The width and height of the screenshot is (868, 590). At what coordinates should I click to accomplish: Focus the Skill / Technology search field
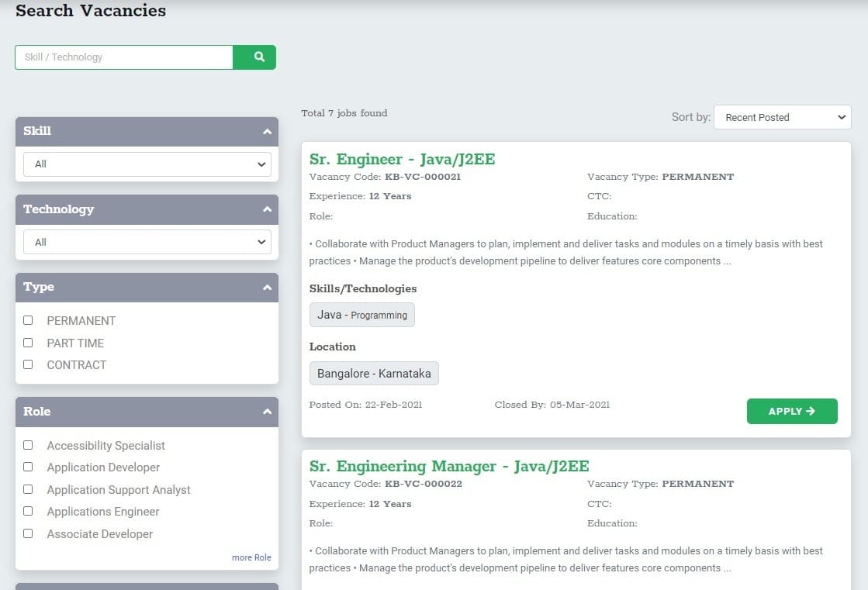coord(124,57)
